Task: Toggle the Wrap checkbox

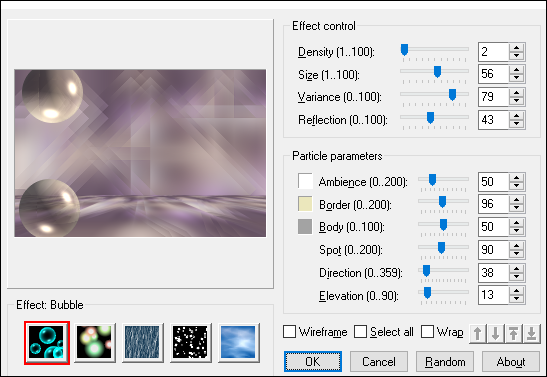Action: click(427, 332)
